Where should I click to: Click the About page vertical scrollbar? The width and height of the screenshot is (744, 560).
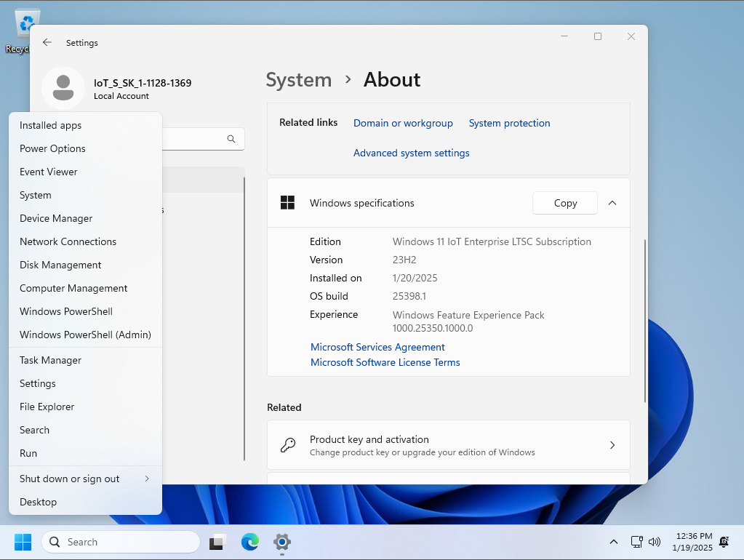tap(645, 321)
